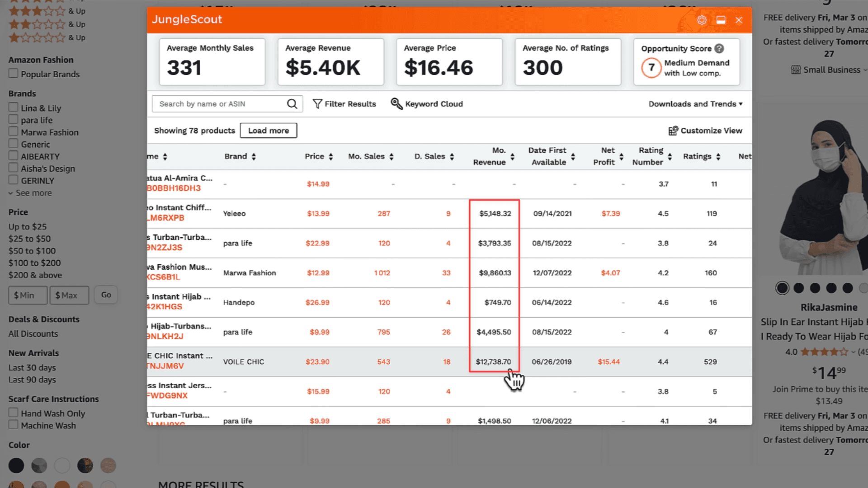Filter by 3 stars & Up rating
Screen dimensions: 868x488
[x=47, y=11]
